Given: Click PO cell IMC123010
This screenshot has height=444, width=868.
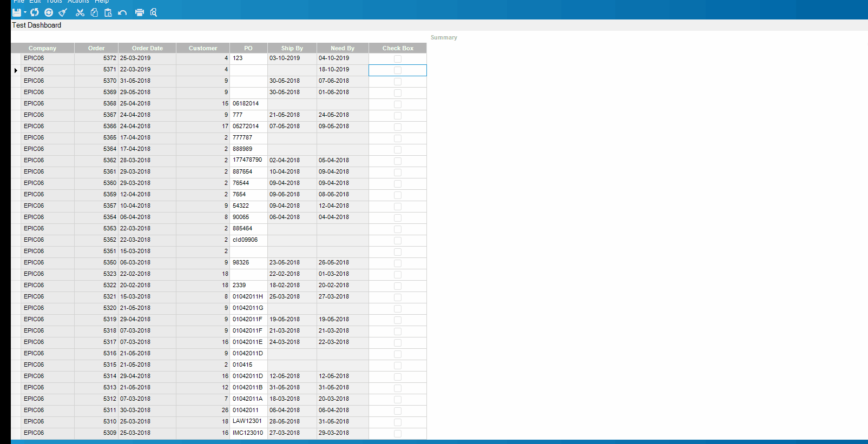Looking at the screenshot, I should 248,433.
